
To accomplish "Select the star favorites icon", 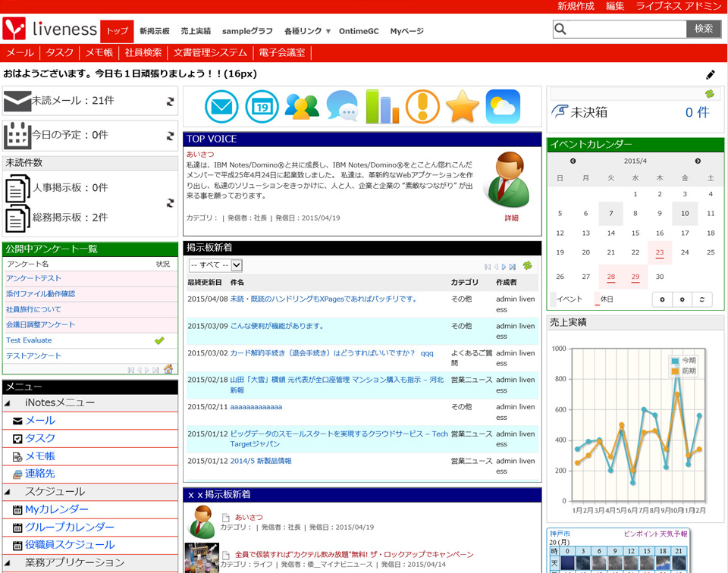I will pyautogui.click(x=463, y=106).
